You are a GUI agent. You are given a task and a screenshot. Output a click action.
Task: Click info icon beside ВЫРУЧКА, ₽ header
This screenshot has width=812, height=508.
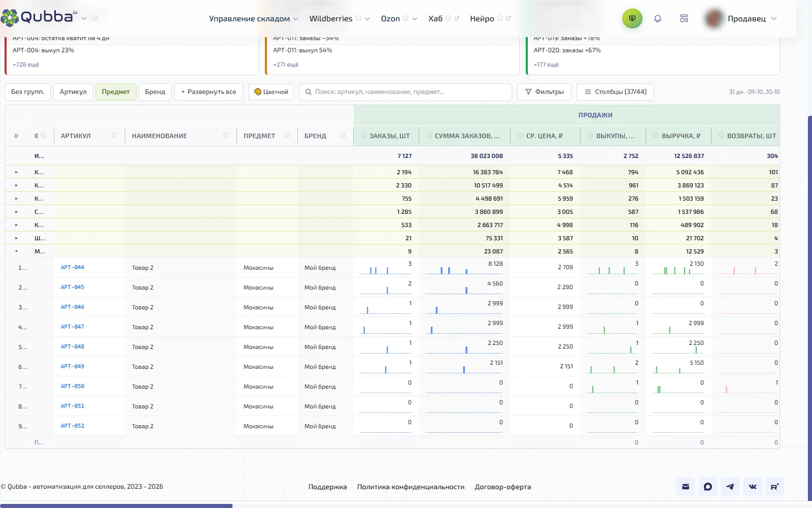656,136
